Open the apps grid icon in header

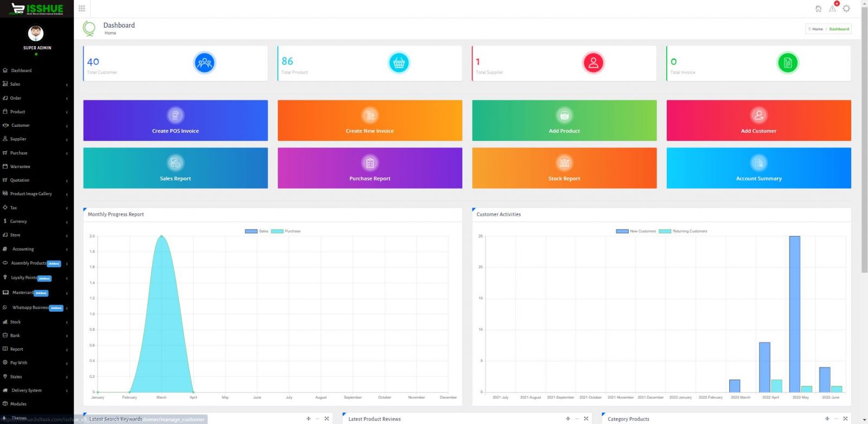tap(82, 8)
